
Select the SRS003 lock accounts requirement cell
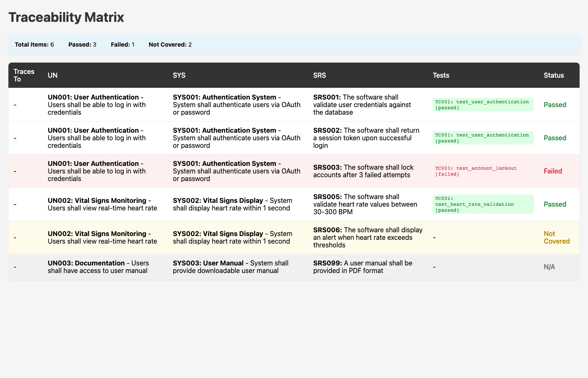coord(368,171)
